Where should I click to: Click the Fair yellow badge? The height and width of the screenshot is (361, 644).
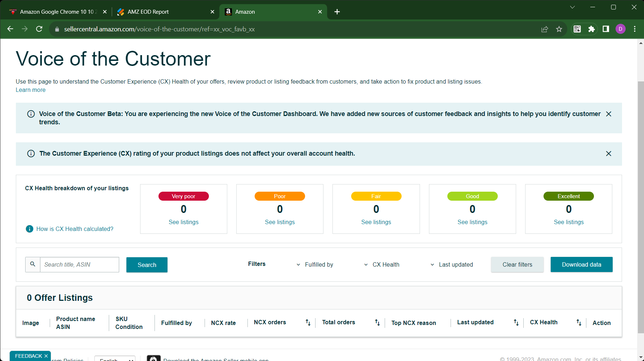(376, 196)
